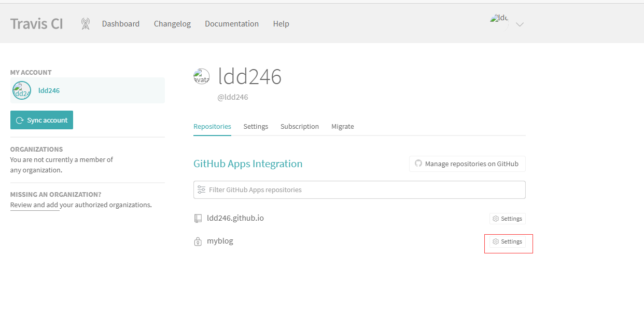The height and width of the screenshot is (323, 644).
Task: Open the ldd246.github.io repository
Action: point(235,218)
